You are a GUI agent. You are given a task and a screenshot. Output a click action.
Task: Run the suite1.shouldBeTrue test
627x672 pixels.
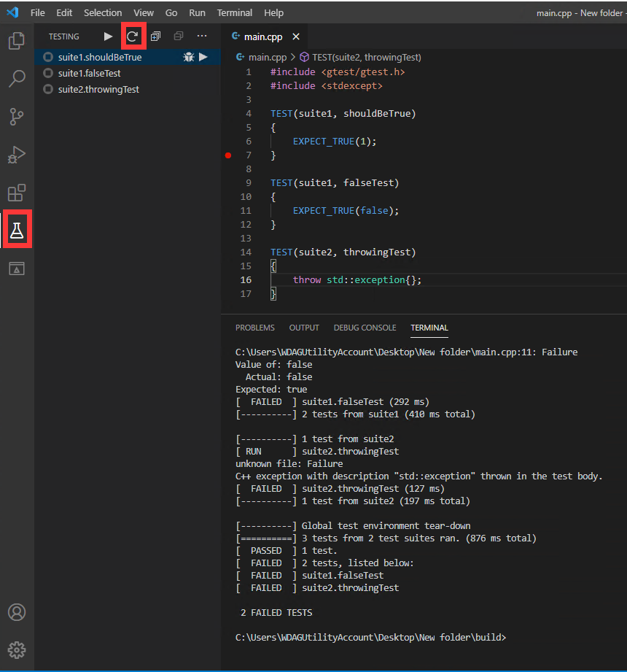tap(203, 57)
